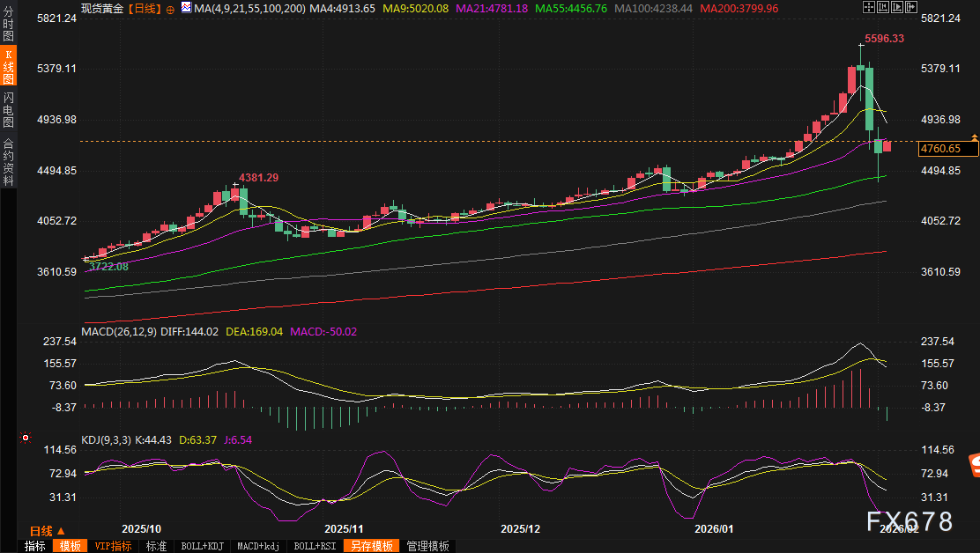Click the red MA200:3799.96 value
This screenshot has height=553, width=980.
tap(739, 9)
